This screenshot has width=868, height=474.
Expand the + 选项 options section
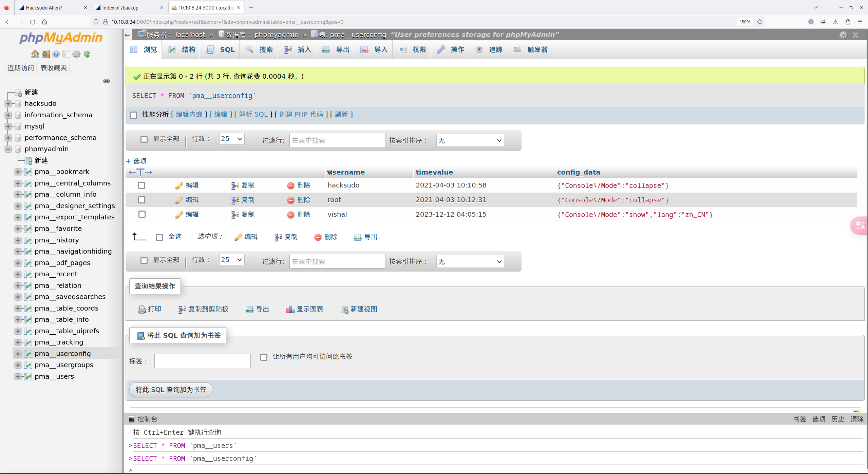(136, 161)
